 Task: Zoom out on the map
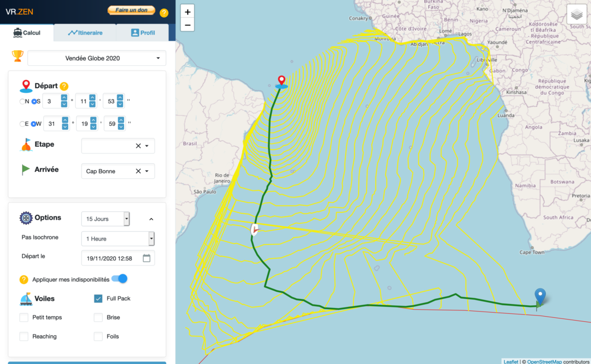tap(188, 25)
